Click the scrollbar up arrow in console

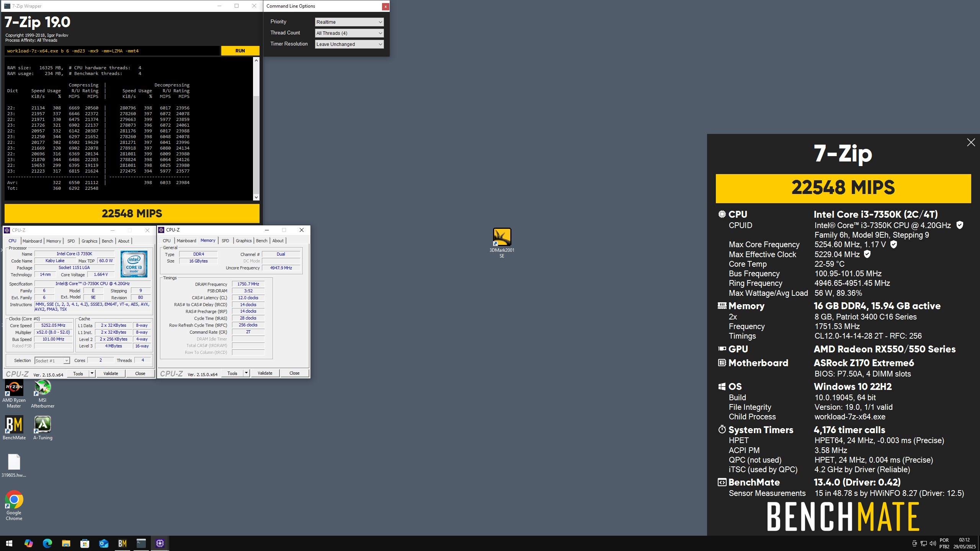pos(256,60)
